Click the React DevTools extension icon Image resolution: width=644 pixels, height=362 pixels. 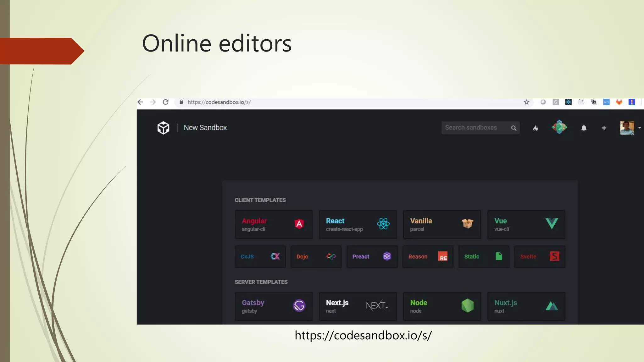(568, 102)
